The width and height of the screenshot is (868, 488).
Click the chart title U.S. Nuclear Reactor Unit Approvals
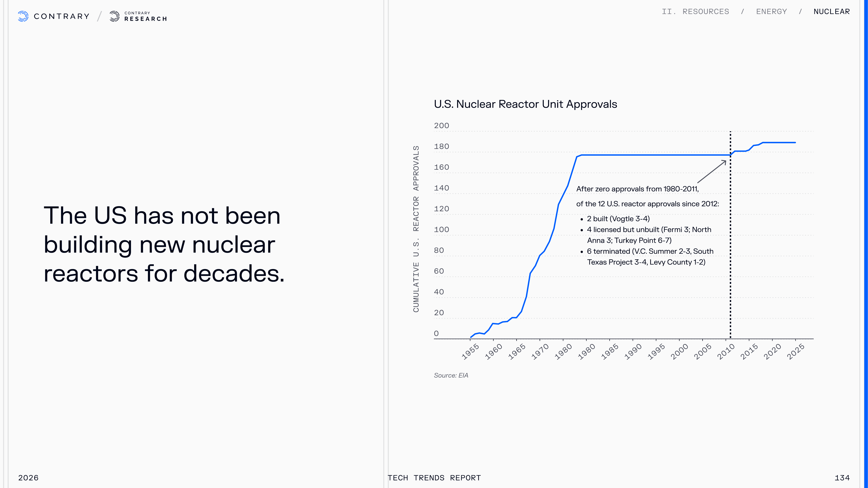point(525,104)
